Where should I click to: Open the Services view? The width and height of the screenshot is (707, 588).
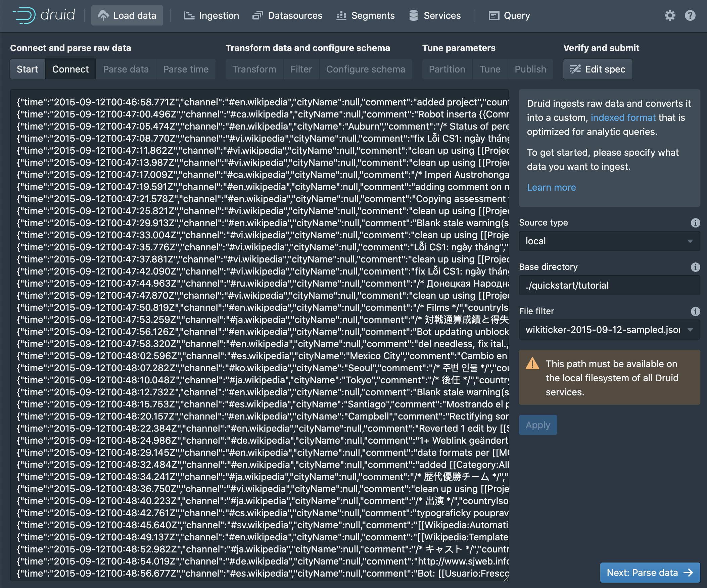click(435, 15)
